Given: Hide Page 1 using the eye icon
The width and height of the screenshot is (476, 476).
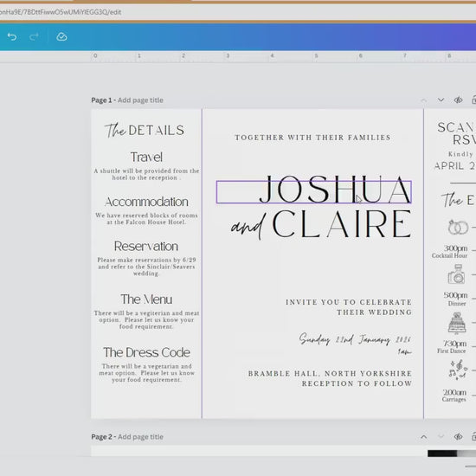Looking at the screenshot, I should [x=458, y=100].
